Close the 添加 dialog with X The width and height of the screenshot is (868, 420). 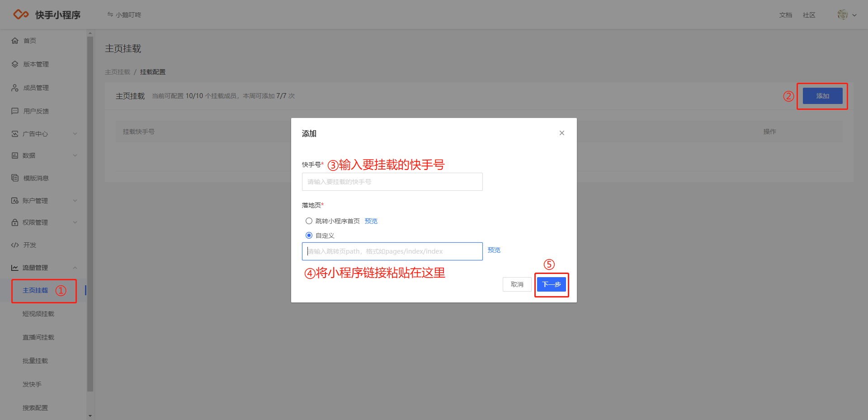point(561,133)
